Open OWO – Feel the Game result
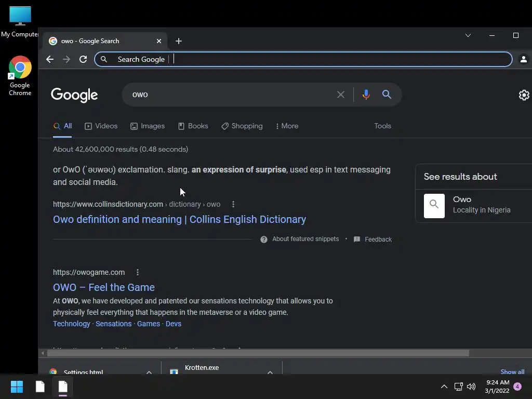Screen dimensions: 532x399 [104, 287]
